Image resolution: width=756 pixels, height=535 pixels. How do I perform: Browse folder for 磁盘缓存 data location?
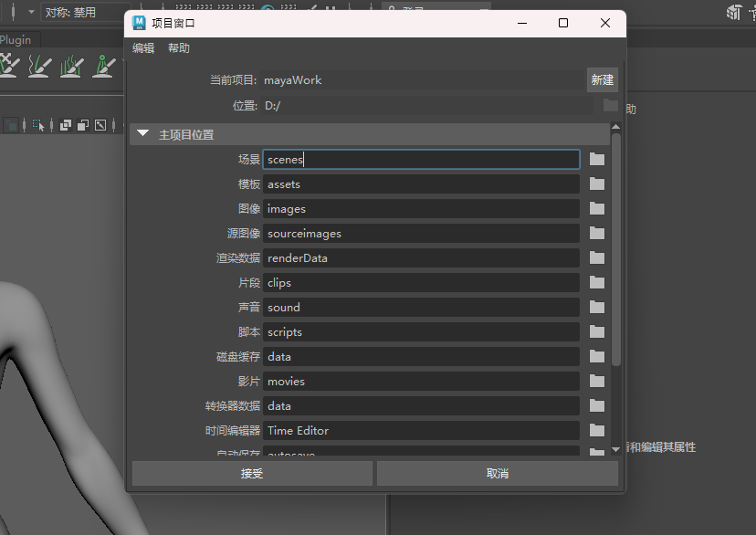coord(597,357)
